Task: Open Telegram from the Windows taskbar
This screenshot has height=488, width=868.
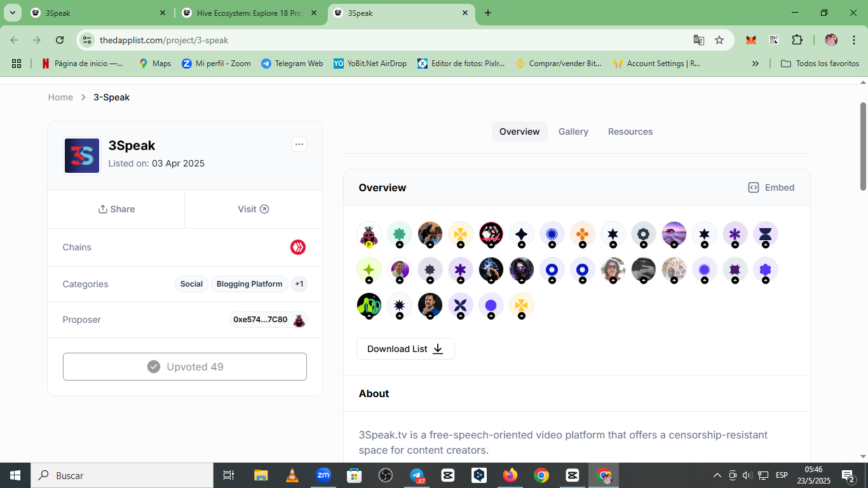Action: pos(417,475)
